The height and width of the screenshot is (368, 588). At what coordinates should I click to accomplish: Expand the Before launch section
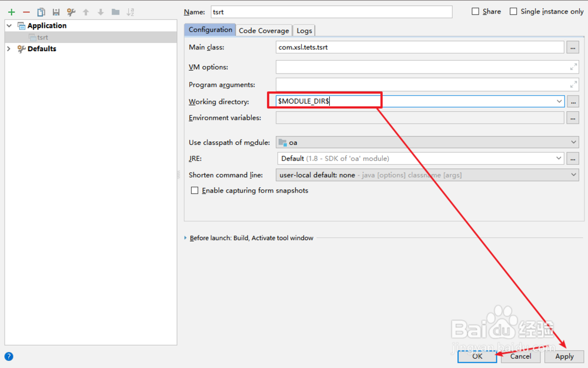coord(186,238)
